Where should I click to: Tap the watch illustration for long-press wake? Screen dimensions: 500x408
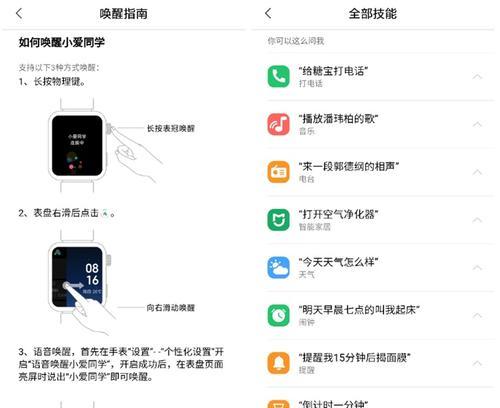click(77, 145)
